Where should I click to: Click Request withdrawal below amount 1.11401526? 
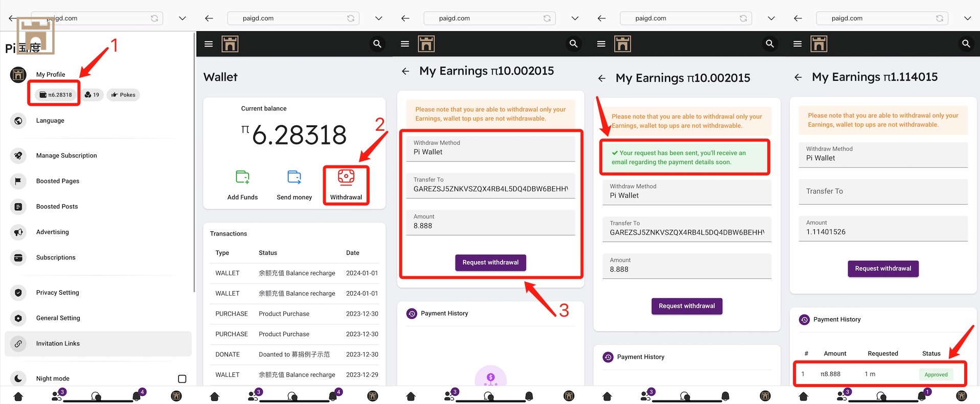[x=883, y=269]
